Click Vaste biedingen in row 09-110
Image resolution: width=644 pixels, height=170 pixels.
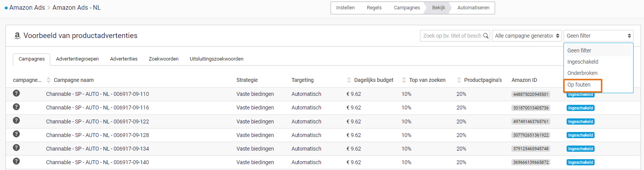[255, 94]
